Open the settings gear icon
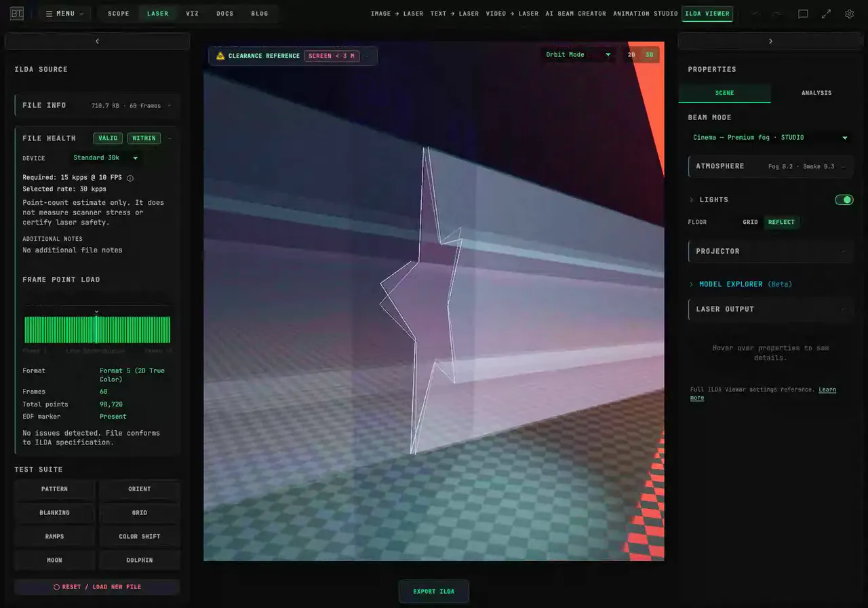 849,14
